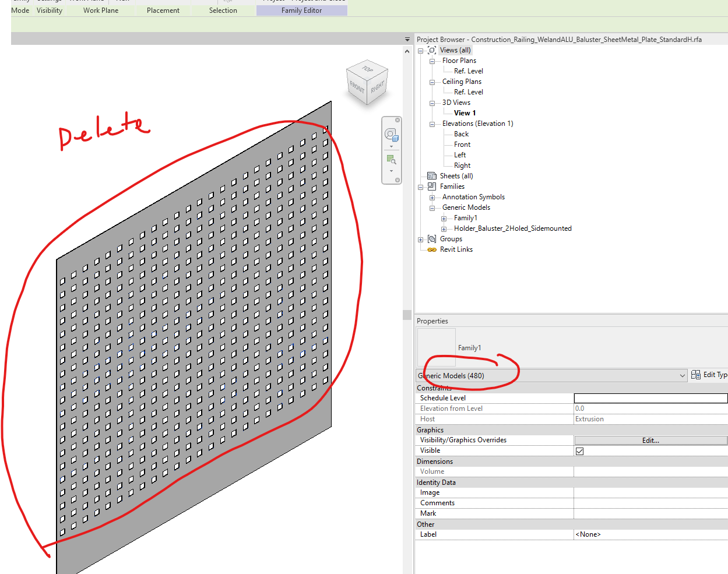Screen dimensions: 728x574
Task: Click the FRONT face of ViewCube
Action: (357, 88)
